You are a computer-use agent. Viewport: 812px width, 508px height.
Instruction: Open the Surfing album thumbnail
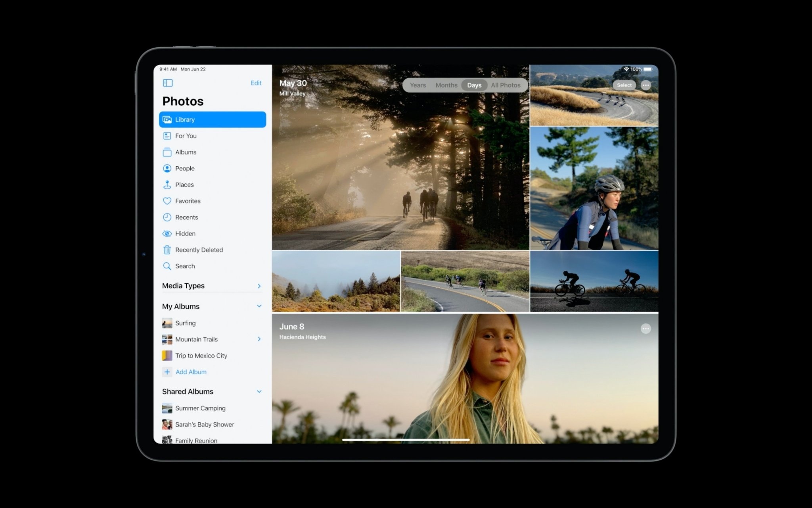[167, 323]
